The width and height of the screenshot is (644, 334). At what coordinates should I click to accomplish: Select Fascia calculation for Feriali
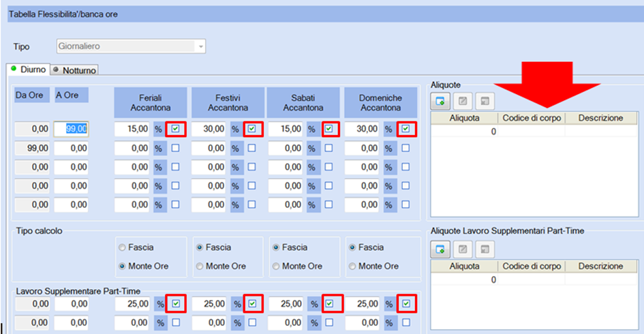[x=136, y=247]
